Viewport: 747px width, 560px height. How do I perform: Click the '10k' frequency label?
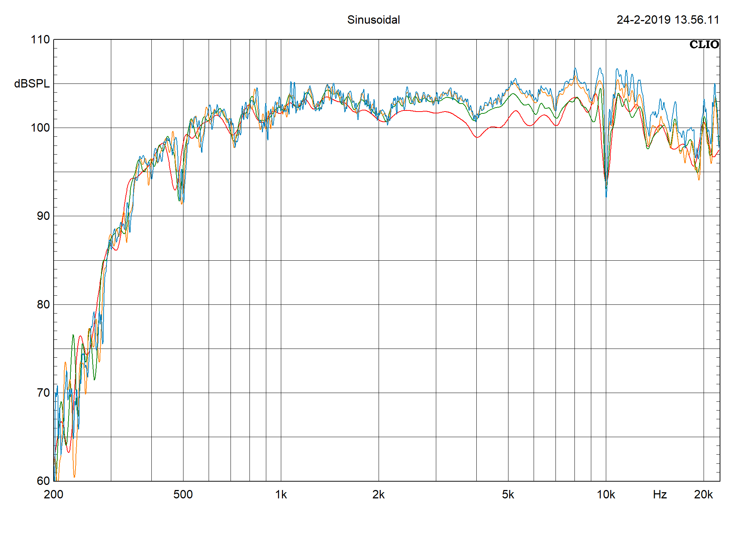[x=606, y=494]
